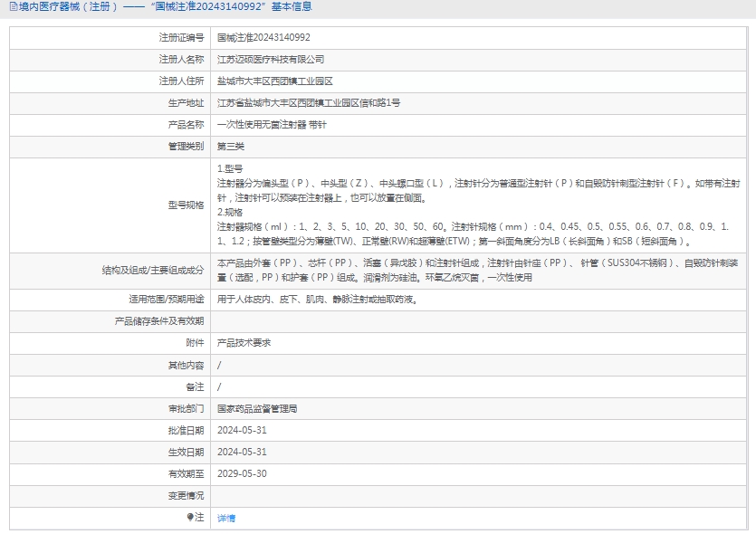Viewport: 756px width, 534px height.
Task: Click the bulb icon beside 注 label
Action: (190, 517)
